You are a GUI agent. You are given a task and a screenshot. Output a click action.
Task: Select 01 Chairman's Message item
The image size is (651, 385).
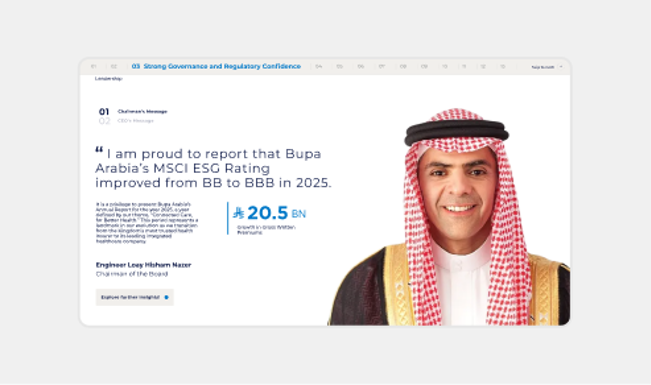coord(133,111)
